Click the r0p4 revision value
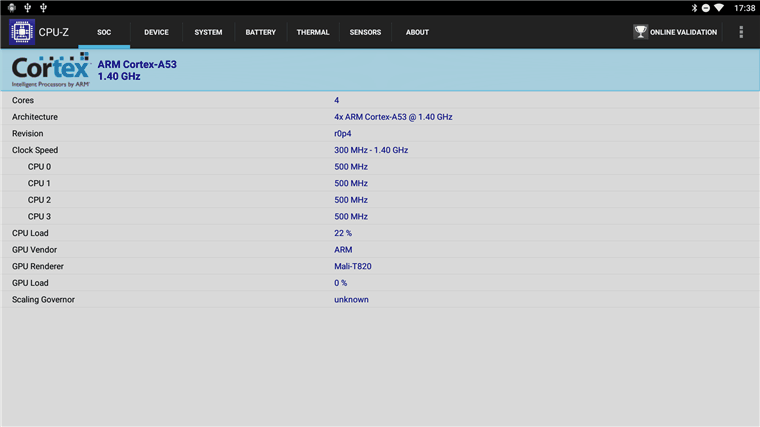The image size is (760, 427). coord(343,133)
